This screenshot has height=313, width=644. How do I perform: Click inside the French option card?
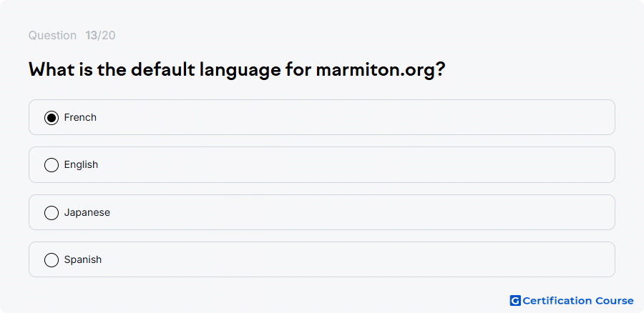[x=321, y=117]
